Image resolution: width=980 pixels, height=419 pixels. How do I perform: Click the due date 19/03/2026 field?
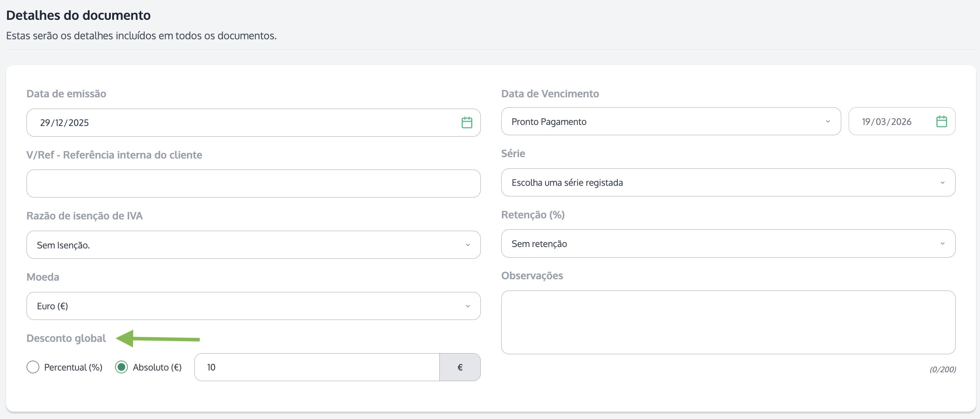[x=890, y=122]
